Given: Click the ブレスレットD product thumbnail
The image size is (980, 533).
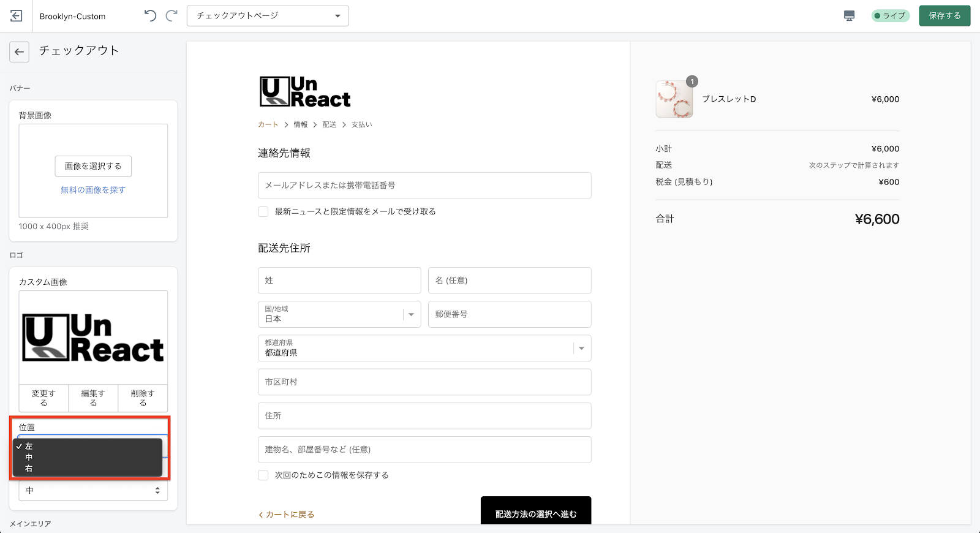Looking at the screenshot, I should (674, 99).
